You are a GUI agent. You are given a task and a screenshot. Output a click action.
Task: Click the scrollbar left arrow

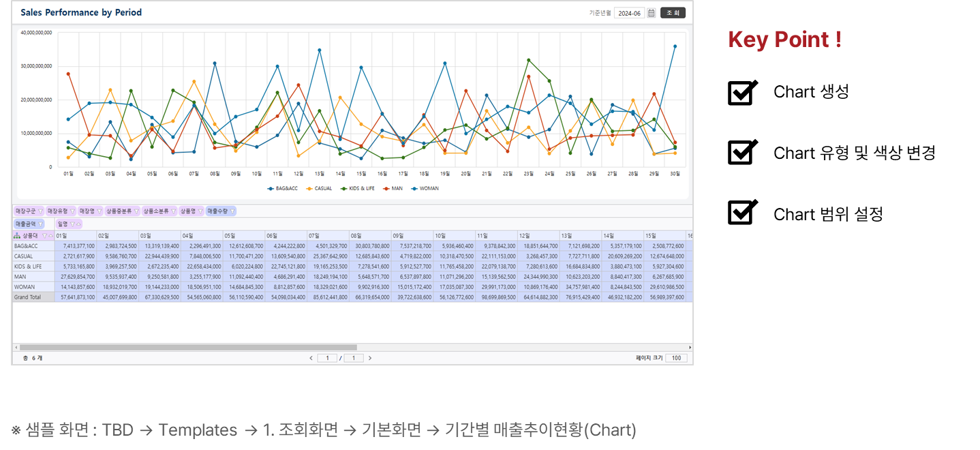pyautogui.click(x=16, y=347)
